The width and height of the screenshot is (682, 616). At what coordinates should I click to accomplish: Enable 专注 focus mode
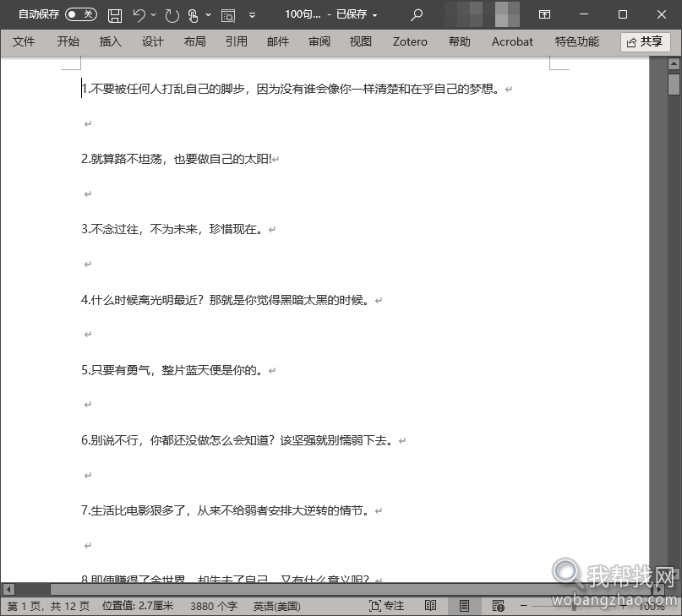coord(386,606)
